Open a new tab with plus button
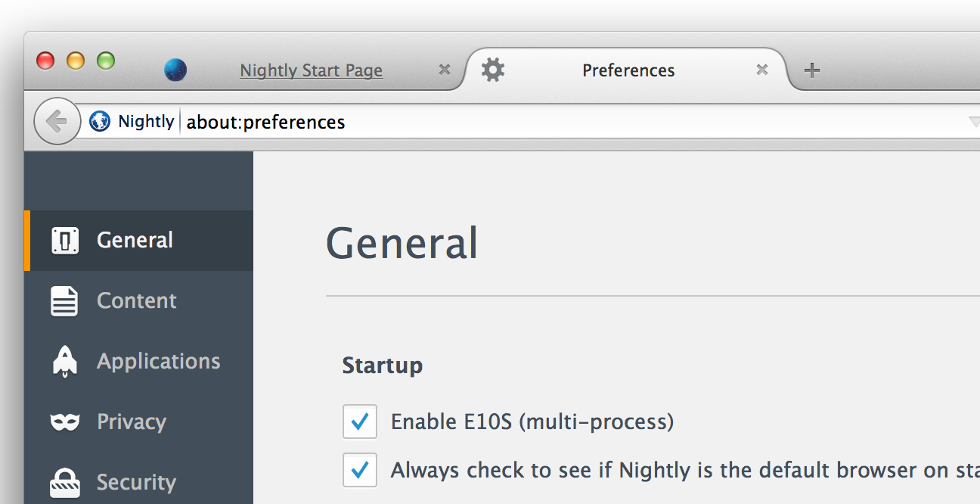This screenshot has height=504, width=980. [811, 70]
